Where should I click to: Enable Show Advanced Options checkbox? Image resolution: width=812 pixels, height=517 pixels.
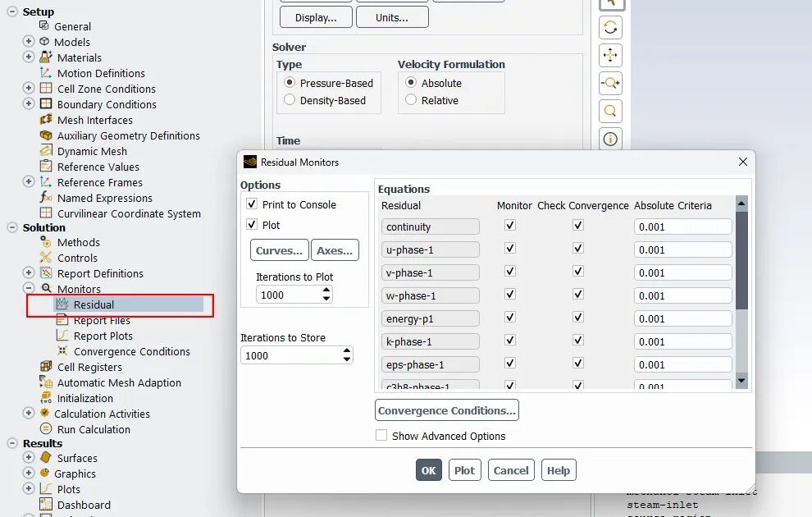(x=381, y=435)
